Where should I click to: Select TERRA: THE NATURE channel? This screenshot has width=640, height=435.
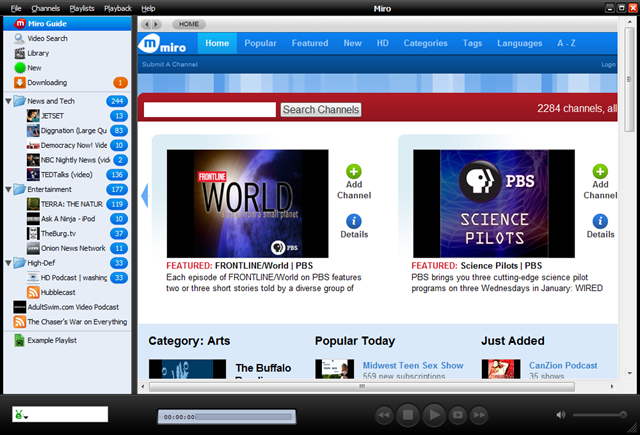[67, 204]
